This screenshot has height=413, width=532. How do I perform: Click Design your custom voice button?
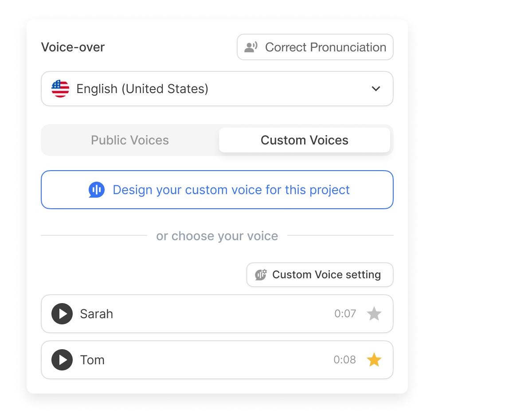[217, 190]
